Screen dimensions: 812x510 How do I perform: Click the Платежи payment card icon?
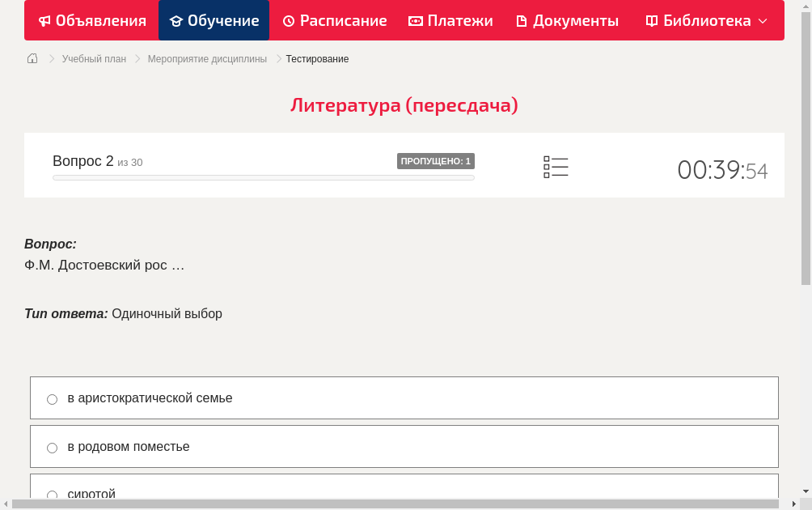coord(414,20)
